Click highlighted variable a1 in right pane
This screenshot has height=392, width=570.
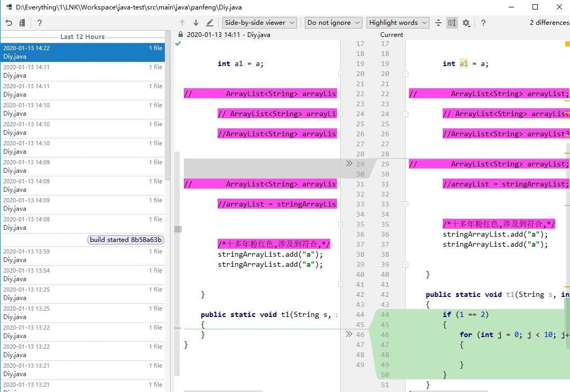(463, 63)
